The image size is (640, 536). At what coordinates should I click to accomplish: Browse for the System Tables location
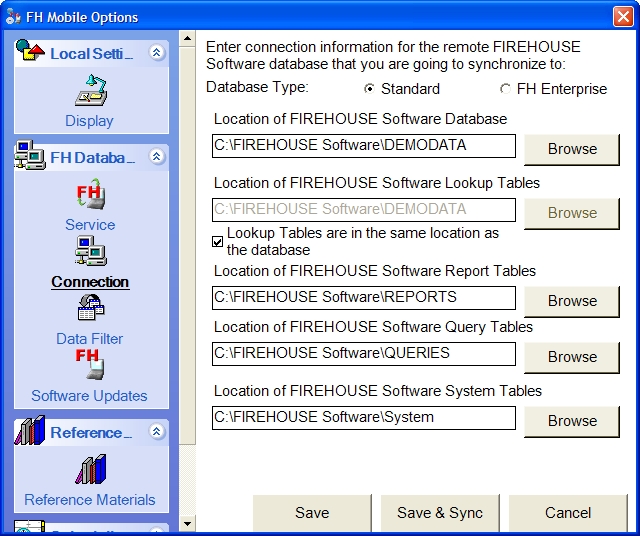(x=572, y=421)
